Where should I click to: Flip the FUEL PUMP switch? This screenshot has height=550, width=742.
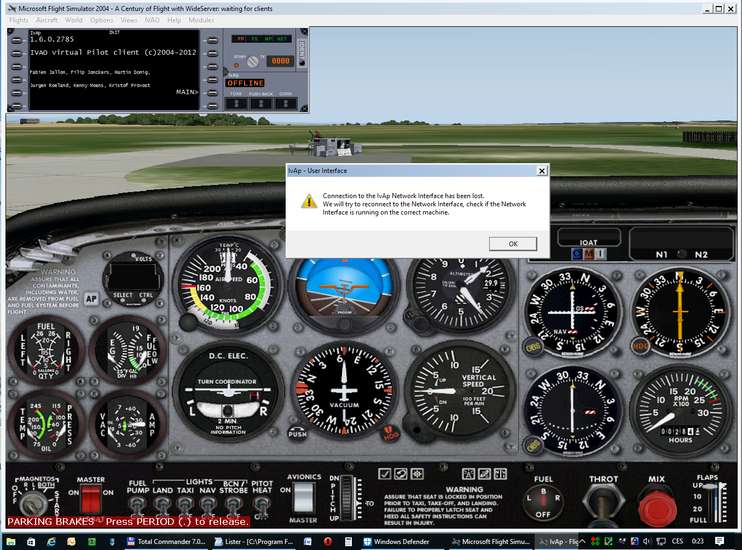coord(137,506)
